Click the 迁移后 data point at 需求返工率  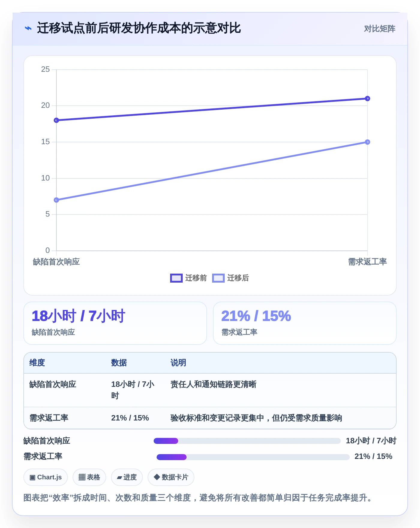367,142
